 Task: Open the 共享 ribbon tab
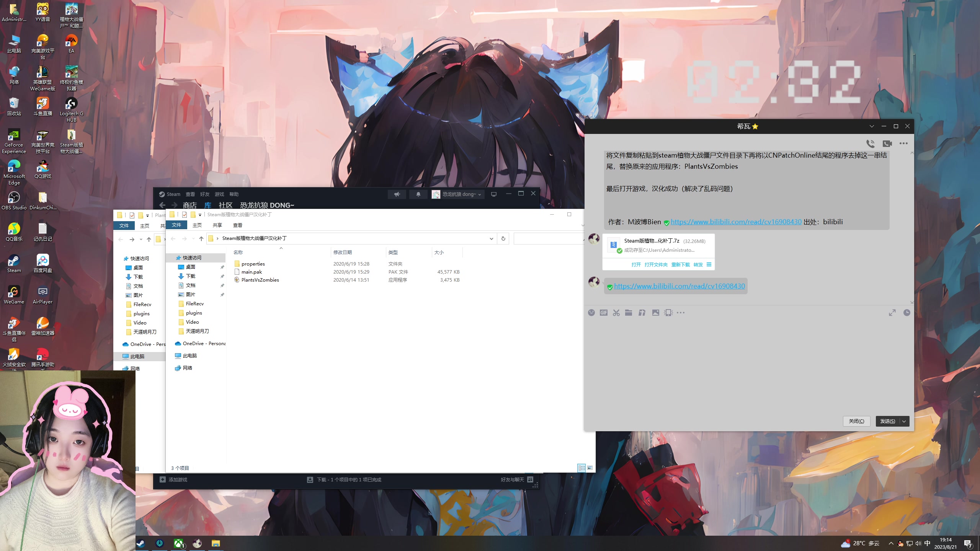(x=217, y=225)
